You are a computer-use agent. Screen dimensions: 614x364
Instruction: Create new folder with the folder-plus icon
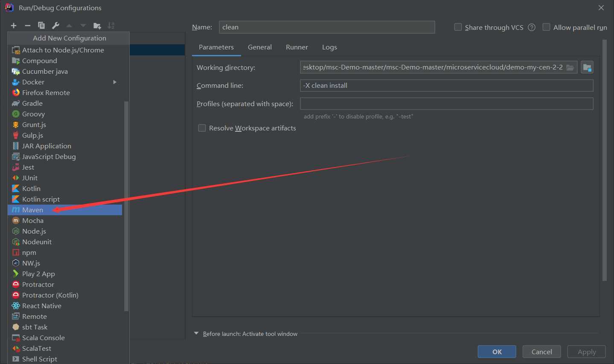click(97, 26)
